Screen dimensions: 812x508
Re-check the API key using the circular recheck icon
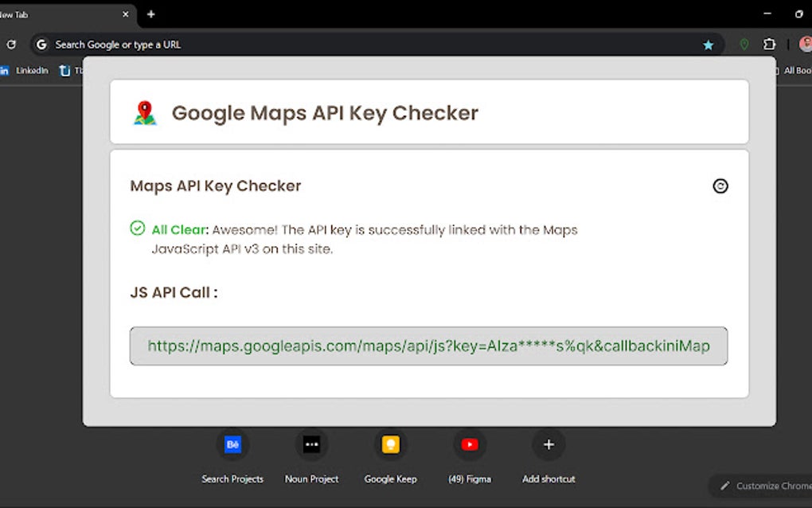click(720, 186)
